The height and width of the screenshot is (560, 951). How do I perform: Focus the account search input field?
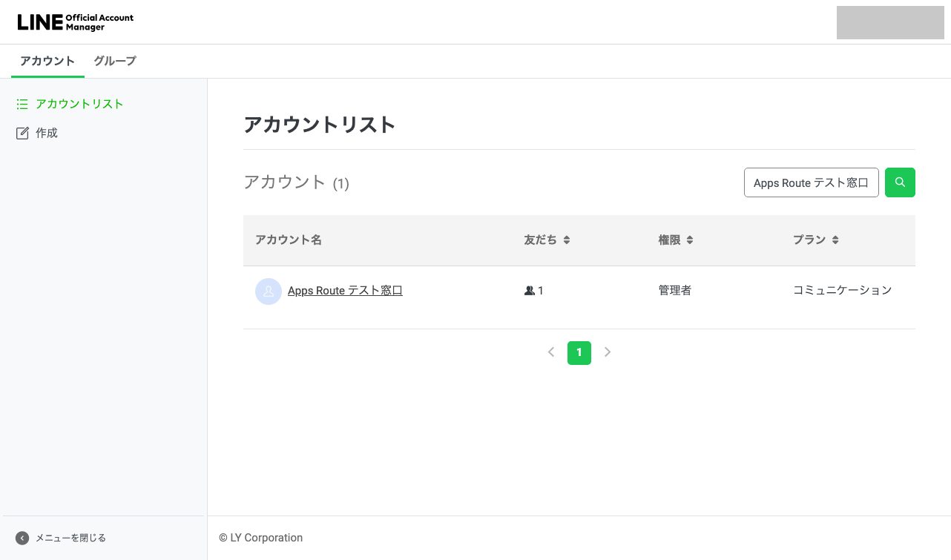click(x=812, y=182)
